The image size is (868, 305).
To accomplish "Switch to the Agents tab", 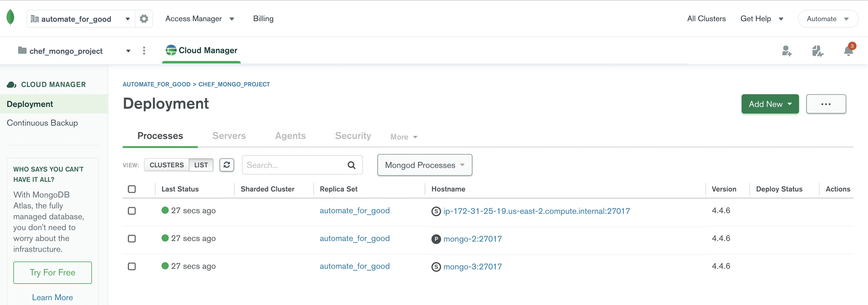I will (290, 136).
